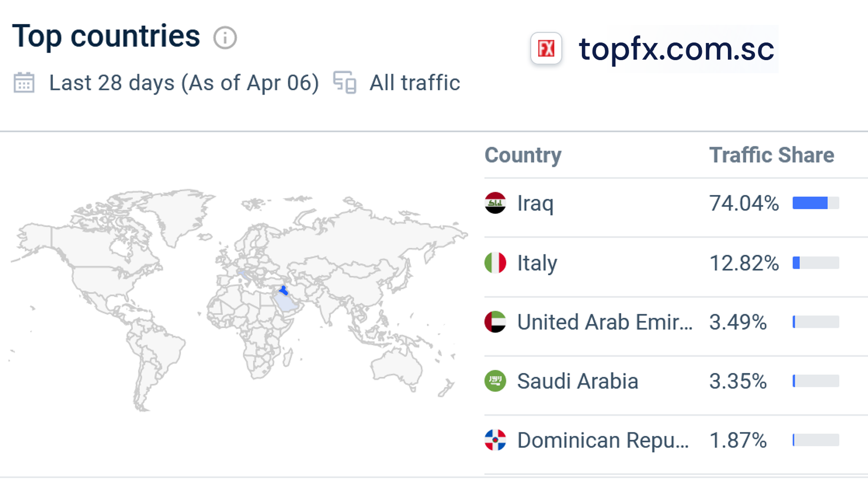
Task: Click the All traffic channel icon
Action: (345, 83)
